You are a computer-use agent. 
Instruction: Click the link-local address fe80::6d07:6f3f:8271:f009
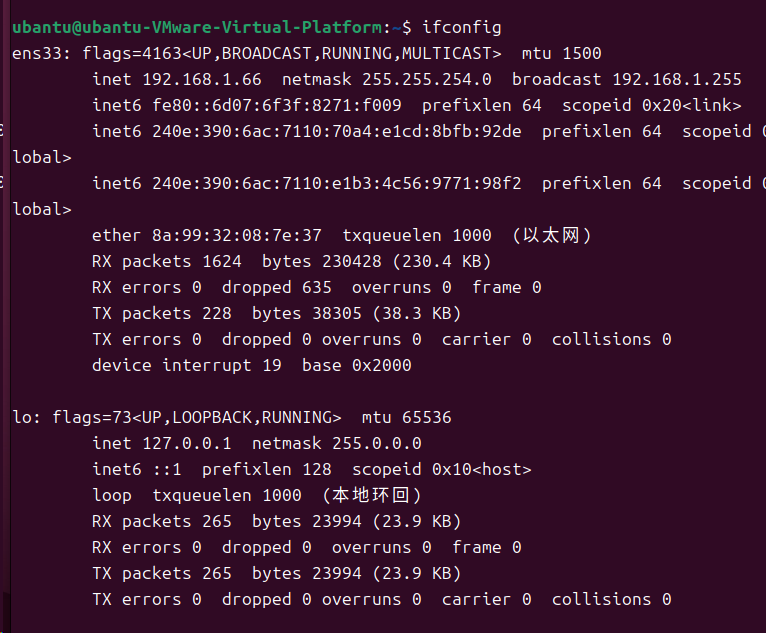coord(277,105)
